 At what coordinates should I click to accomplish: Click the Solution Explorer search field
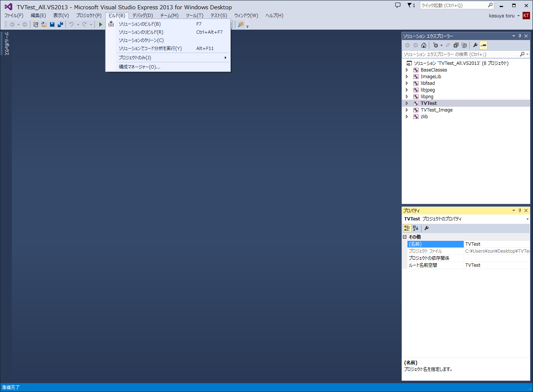point(466,54)
